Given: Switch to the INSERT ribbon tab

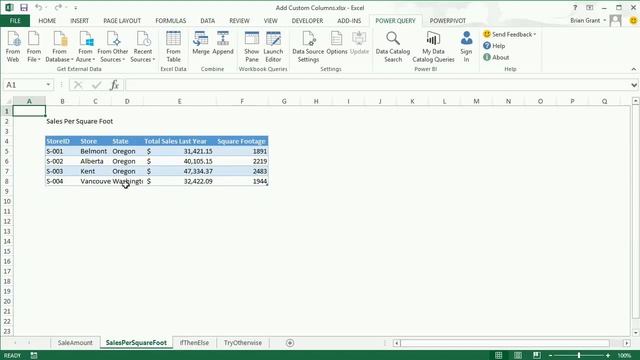Looking at the screenshot, I should 79,21.
